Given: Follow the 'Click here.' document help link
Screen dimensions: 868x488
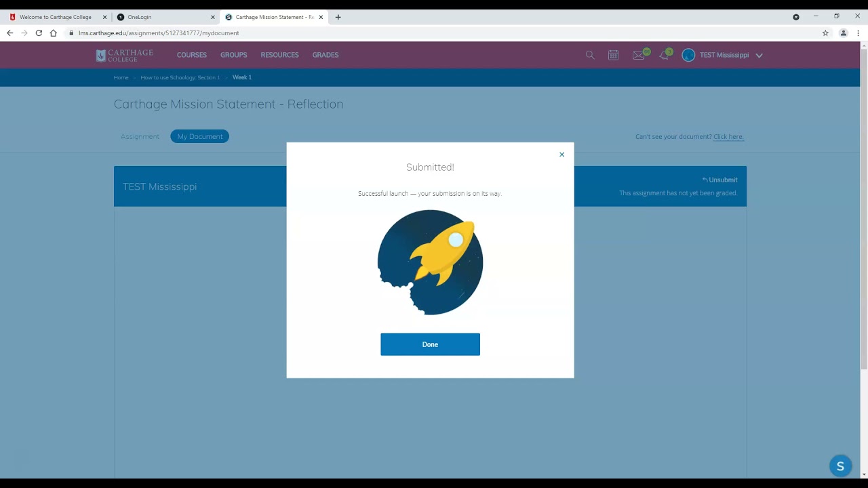Looking at the screenshot, I should [x=728, y=136].
